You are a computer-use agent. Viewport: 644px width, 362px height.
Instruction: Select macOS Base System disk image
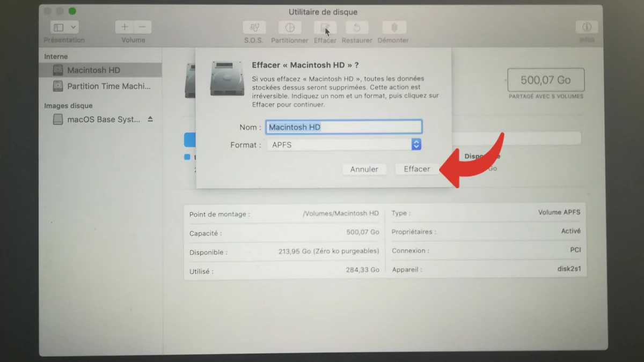pos(100,120)
